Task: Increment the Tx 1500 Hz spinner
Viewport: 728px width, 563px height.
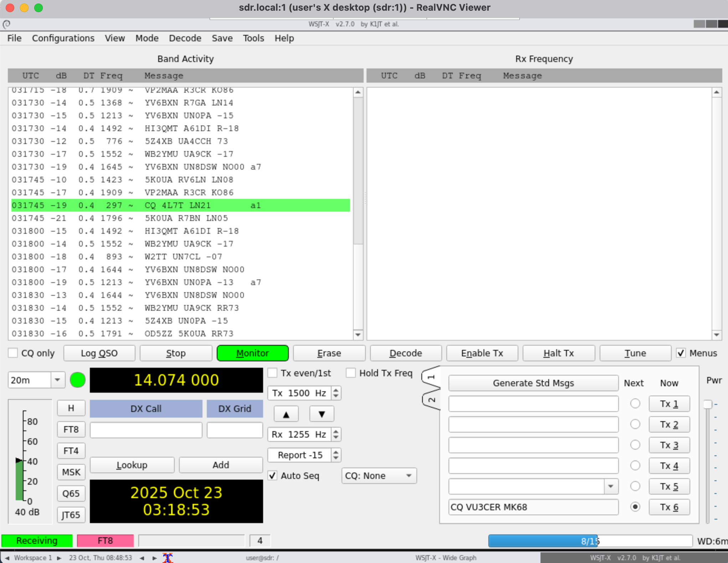Action: (335, 390)
